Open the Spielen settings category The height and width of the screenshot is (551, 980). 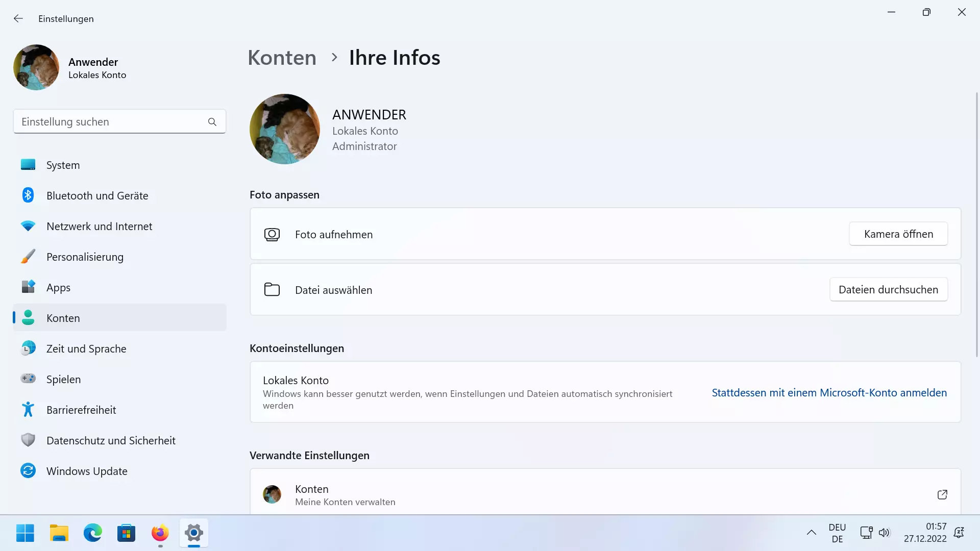pyautogui.click(x=119, y=379)
